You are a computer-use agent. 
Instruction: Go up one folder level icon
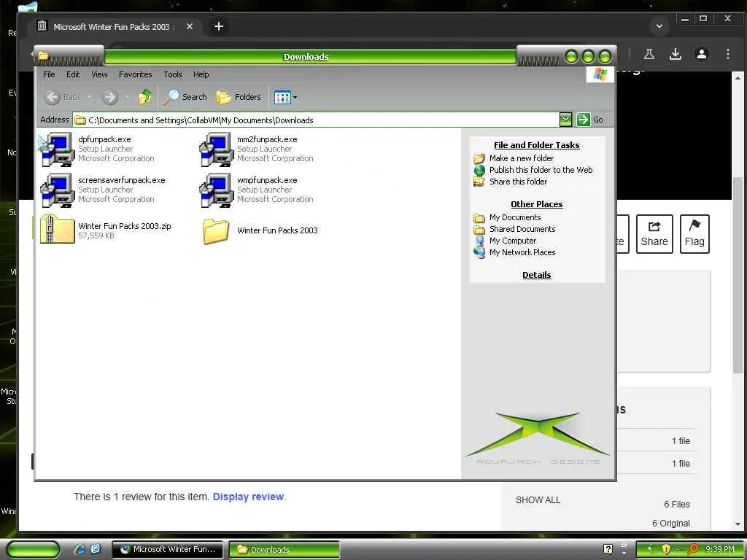[145, 97]
